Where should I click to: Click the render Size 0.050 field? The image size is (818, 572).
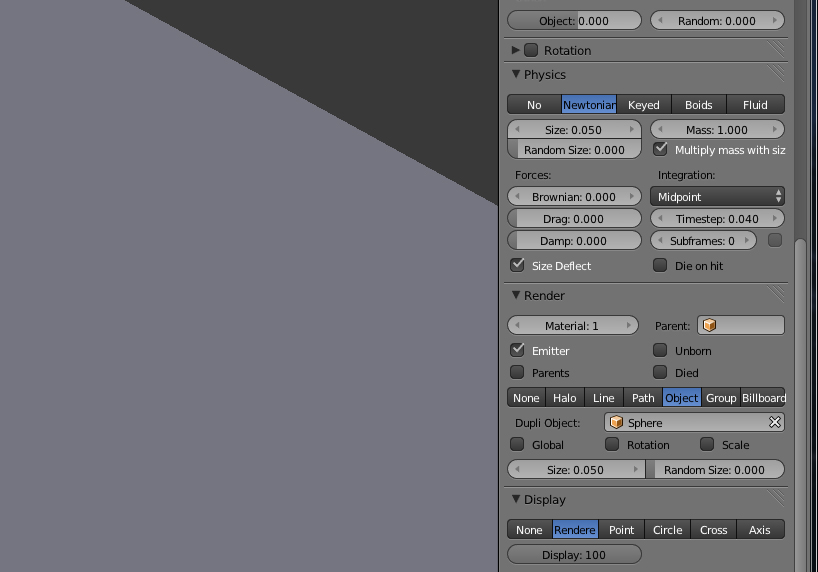[576, 469]
